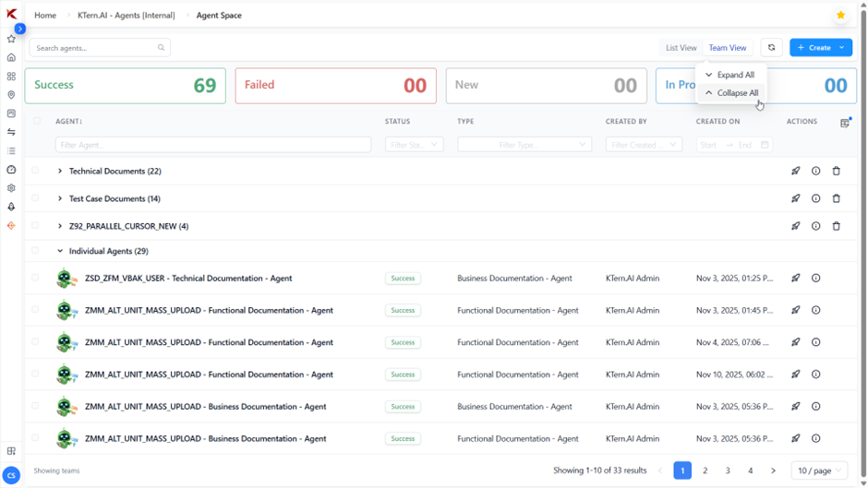Click the refresh icon next to Team View

pyautogui.click(x=771, y=48)
